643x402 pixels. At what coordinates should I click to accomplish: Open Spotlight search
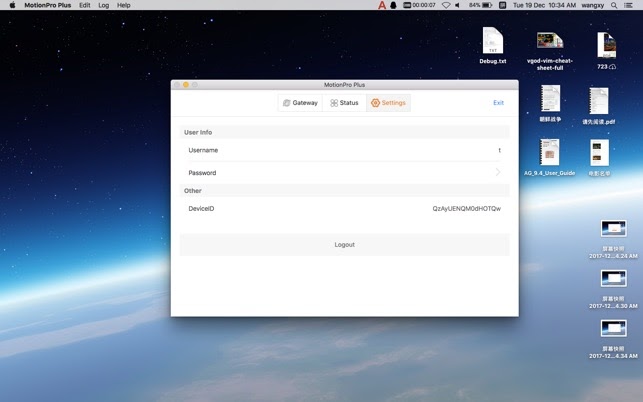click(614, 5)
